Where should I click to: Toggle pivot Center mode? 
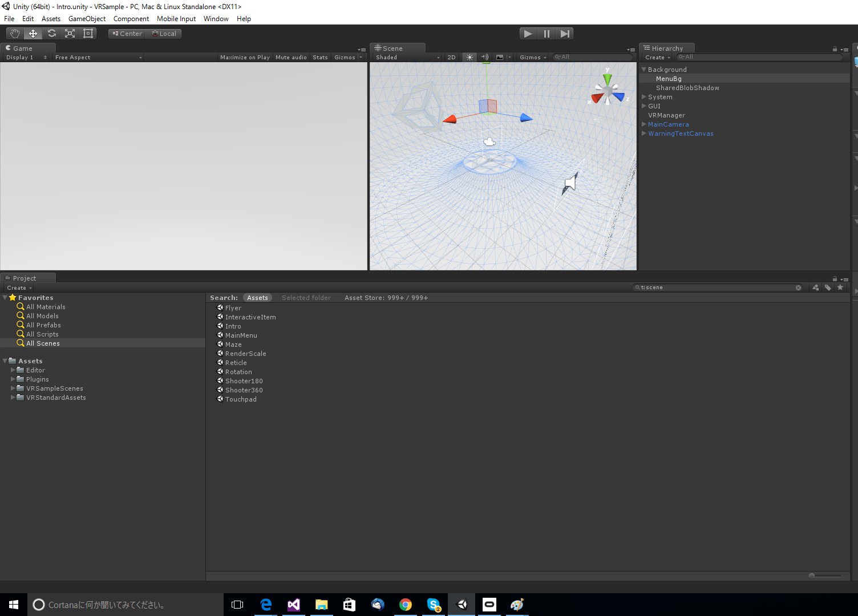(127, 34)
